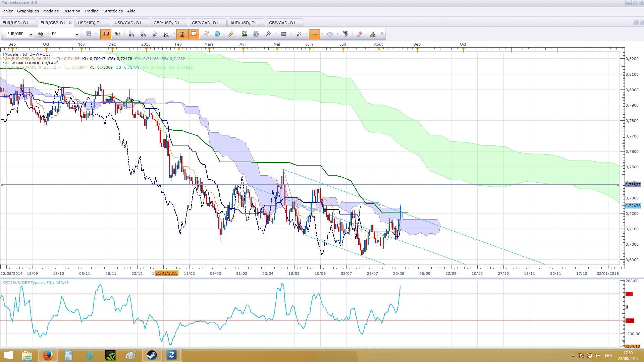The image size is (644, 362).
Task: Toggle the highlighted horizontal line tool
Action: (314, 34)
